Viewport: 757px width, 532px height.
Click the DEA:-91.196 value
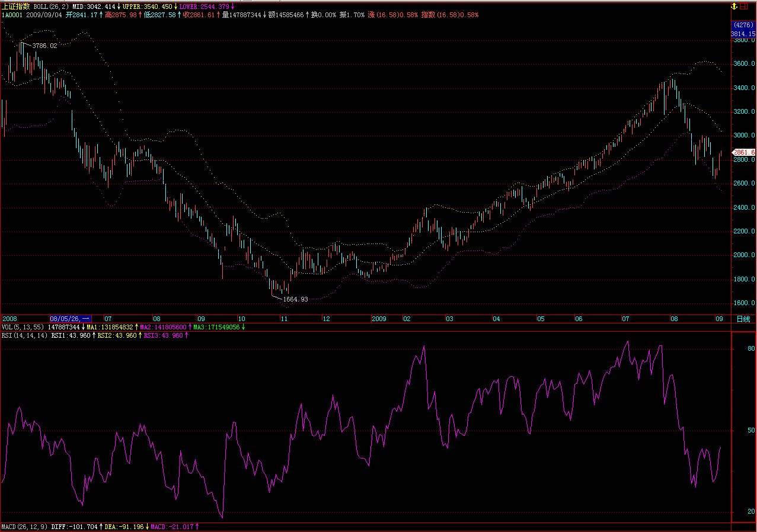pyautogui.click(x=124, y=526)
